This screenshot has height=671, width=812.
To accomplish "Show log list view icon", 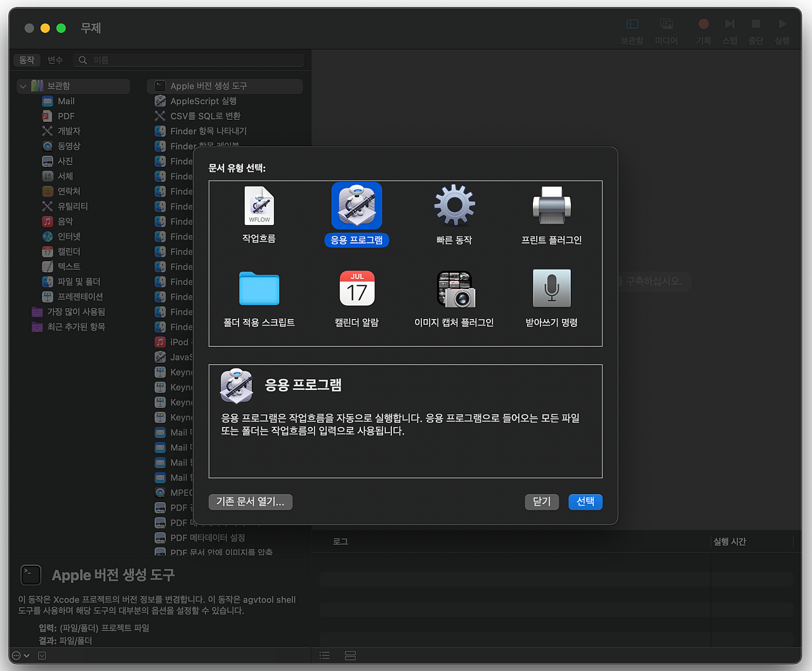I will tap(325, 656).
